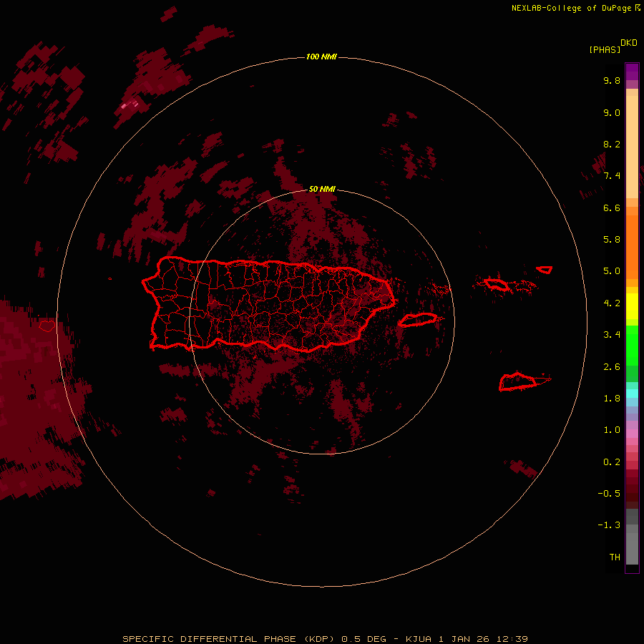Pick the yellow band on color scale
644x644 pixels.
coord(632,306)
